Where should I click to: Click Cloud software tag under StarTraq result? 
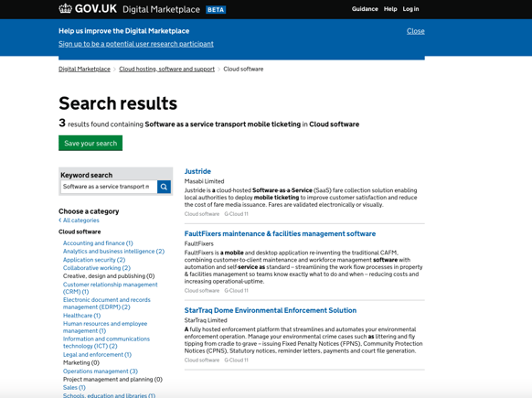(x=202, y=360)
